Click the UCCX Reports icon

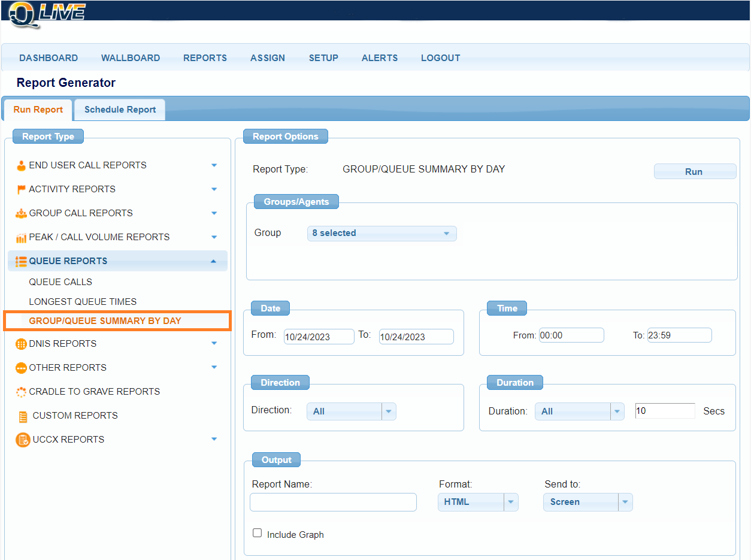click(x=23, y=440)
